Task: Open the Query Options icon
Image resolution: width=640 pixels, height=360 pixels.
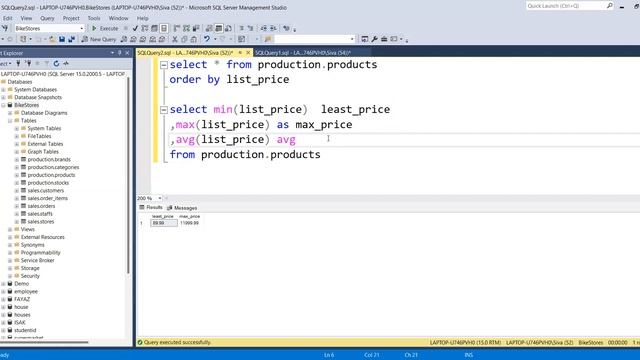Action: point(154,29)
